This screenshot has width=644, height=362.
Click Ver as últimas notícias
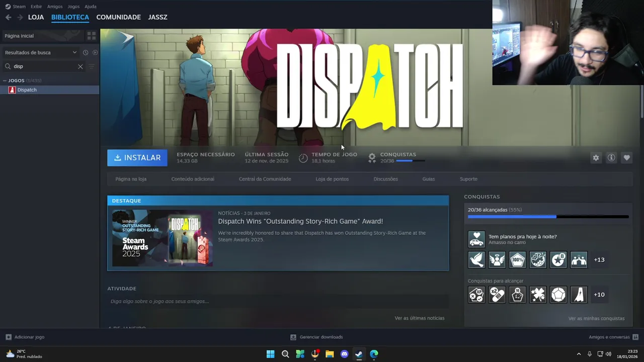tap(420, 318)
